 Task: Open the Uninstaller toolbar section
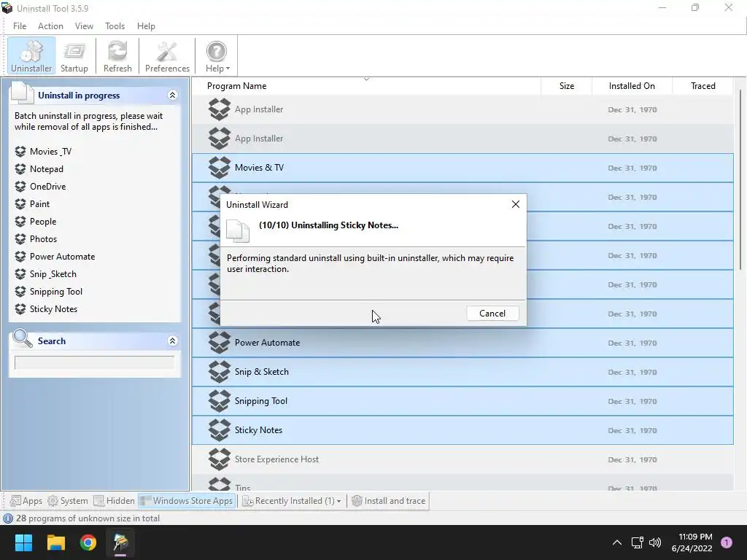(x=31, y=55)
